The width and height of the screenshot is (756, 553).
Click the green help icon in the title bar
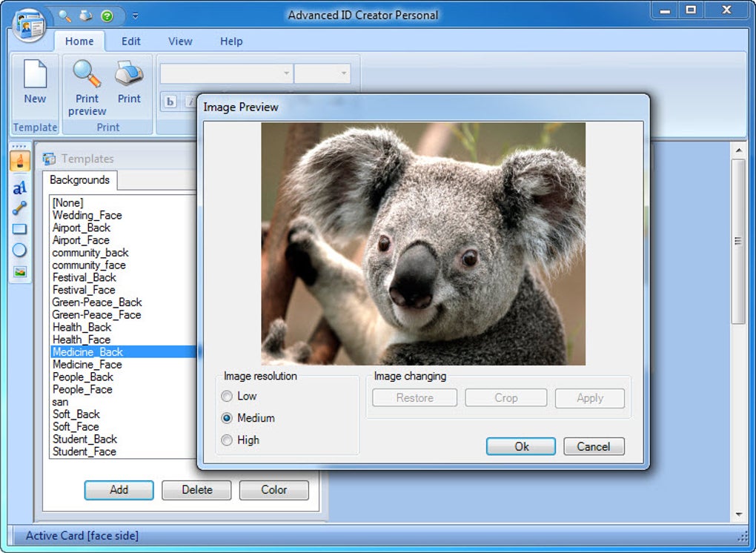pyautogui.click(x=107, y=16)
